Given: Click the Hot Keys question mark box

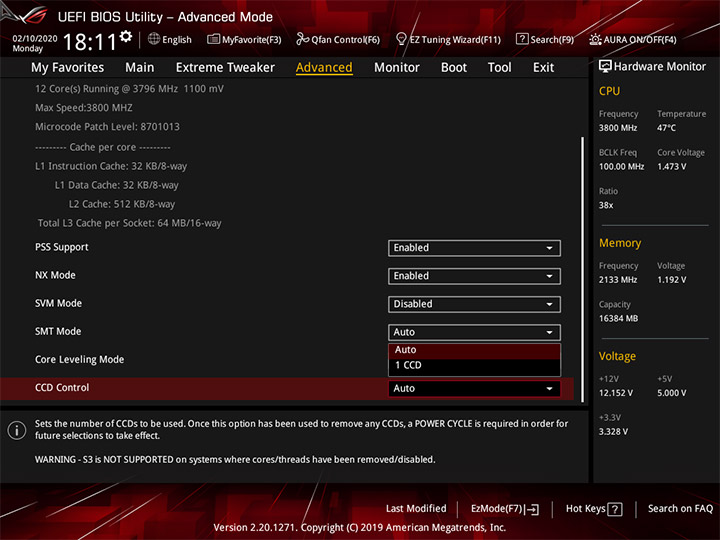Looking at the screenshot, I should tap(615, 509).
